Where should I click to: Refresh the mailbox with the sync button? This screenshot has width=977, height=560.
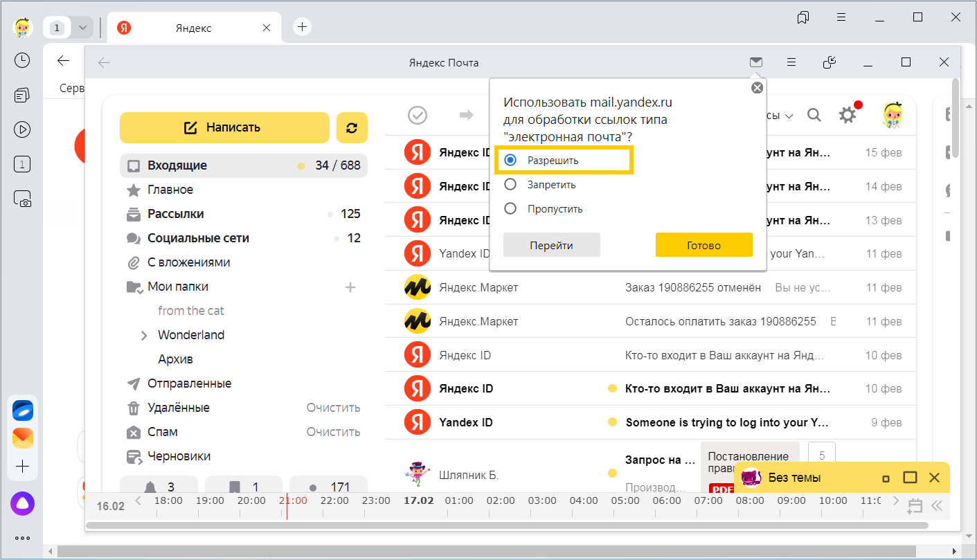pyautogui.click(x=352, y=127)
